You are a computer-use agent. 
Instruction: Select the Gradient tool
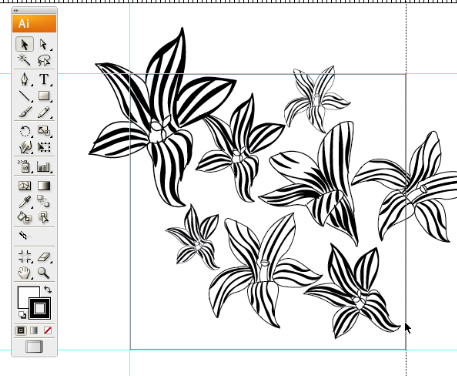(x=44, y=186)
